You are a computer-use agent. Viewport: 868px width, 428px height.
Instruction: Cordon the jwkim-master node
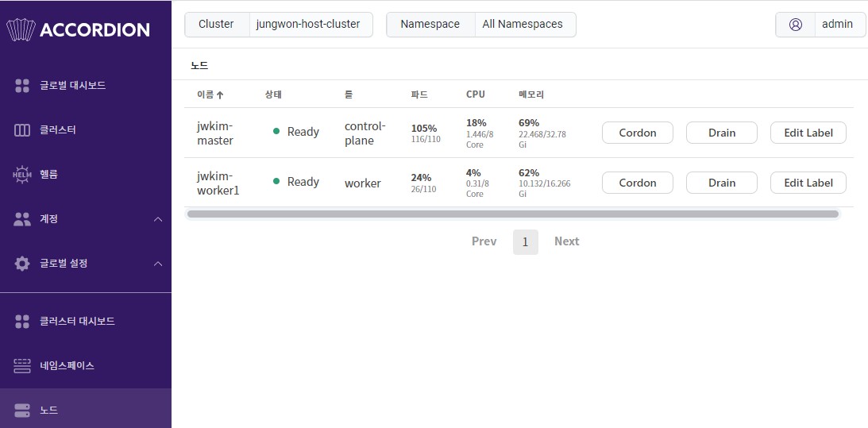(x=637, y=133)
